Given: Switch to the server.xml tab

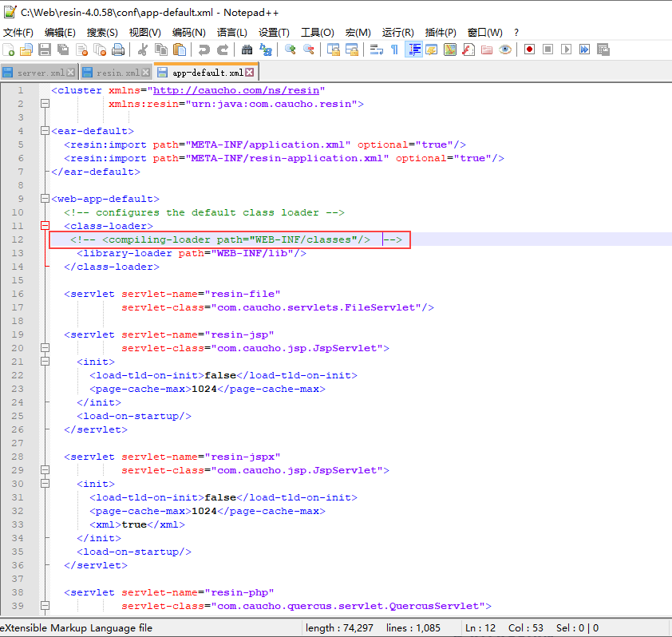Looking at the screenshot, I should tap(40, 73).
